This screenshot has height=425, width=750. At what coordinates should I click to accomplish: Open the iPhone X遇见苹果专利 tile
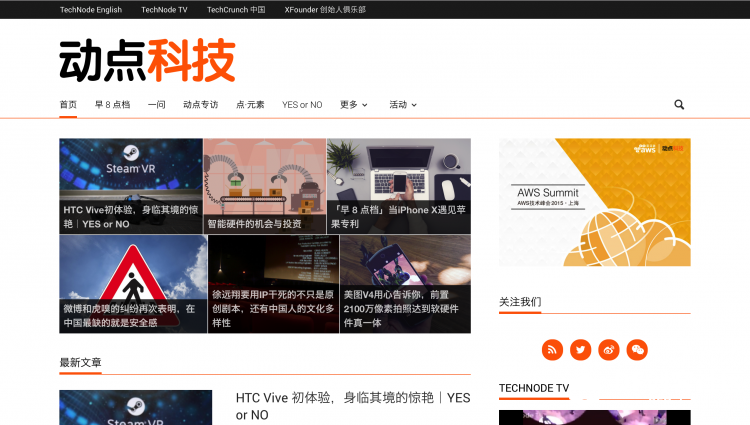tap(399, 186)
